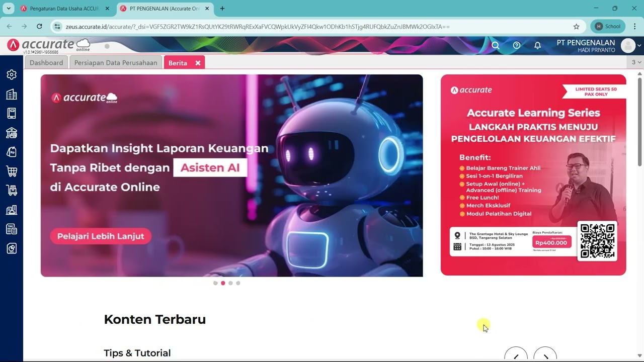Click the QR code on the training banner
644x362 pixels.
[x=597, y=241]
